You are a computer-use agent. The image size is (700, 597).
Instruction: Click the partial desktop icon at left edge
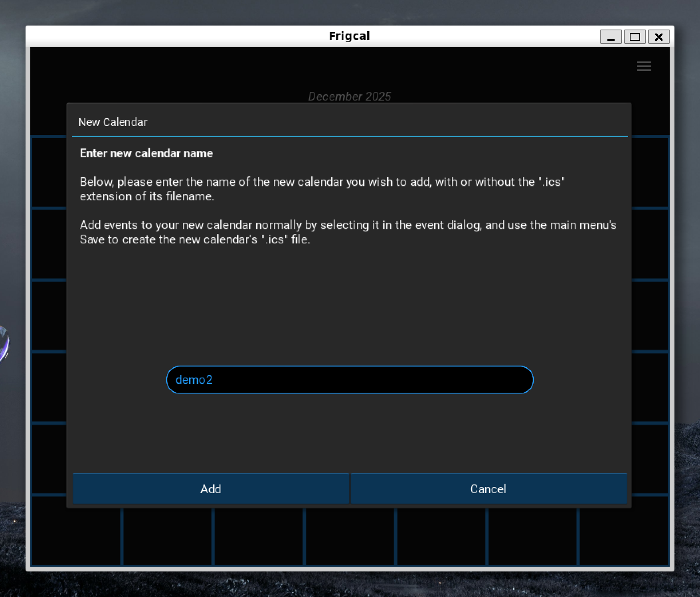click(3, 343)
